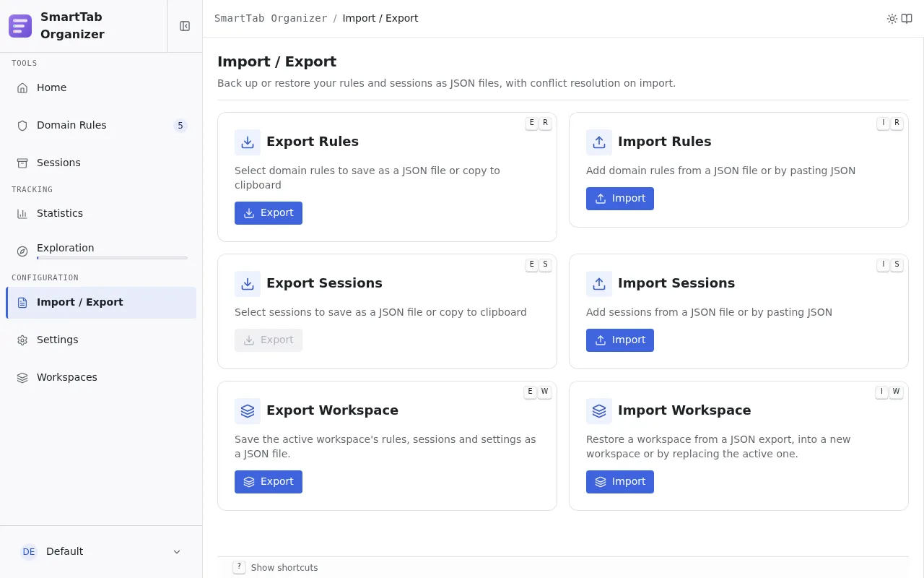The height and width of the screenshot is (578, 924).
Task: Click the Exploration compass icon
Action: [x=22, y=251]
